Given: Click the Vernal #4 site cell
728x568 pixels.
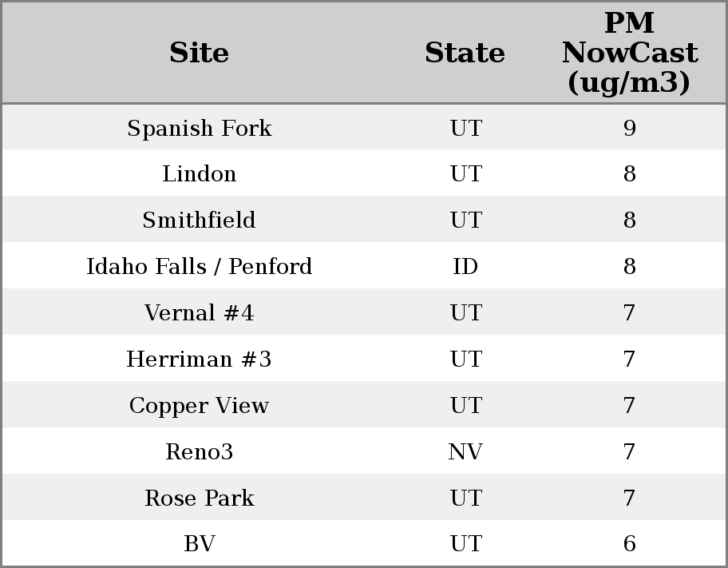Looking at the screenshot, I should [199, 313].
